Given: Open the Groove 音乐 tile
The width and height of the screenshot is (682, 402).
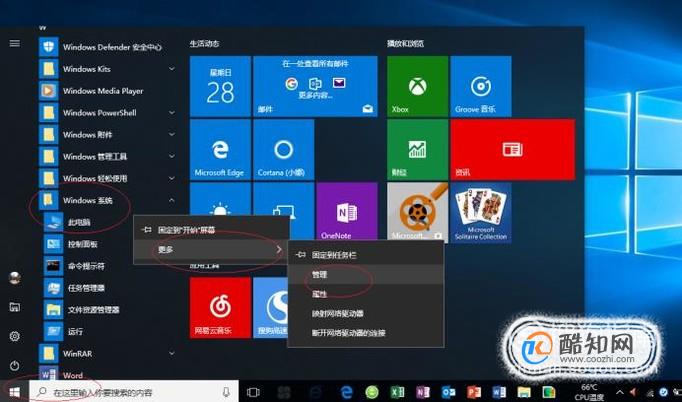Looking at the screenshot, I should point(481,86).
